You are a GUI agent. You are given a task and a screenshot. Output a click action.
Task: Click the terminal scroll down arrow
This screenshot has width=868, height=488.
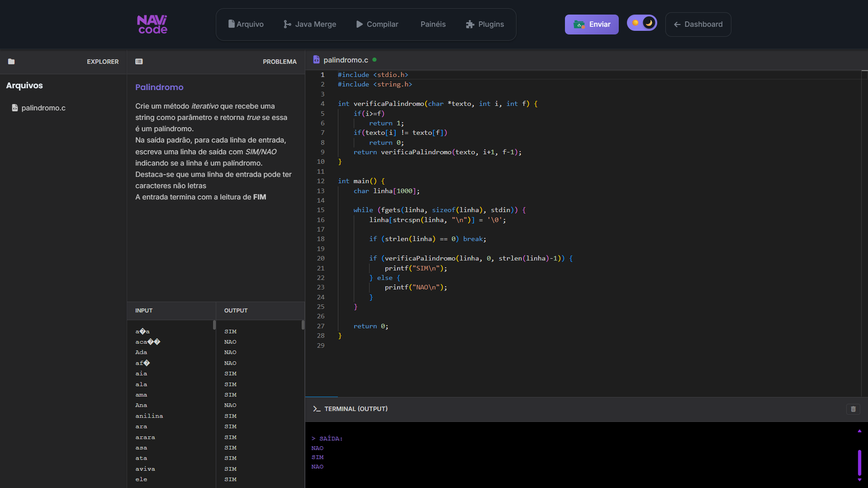pos(859,480)
